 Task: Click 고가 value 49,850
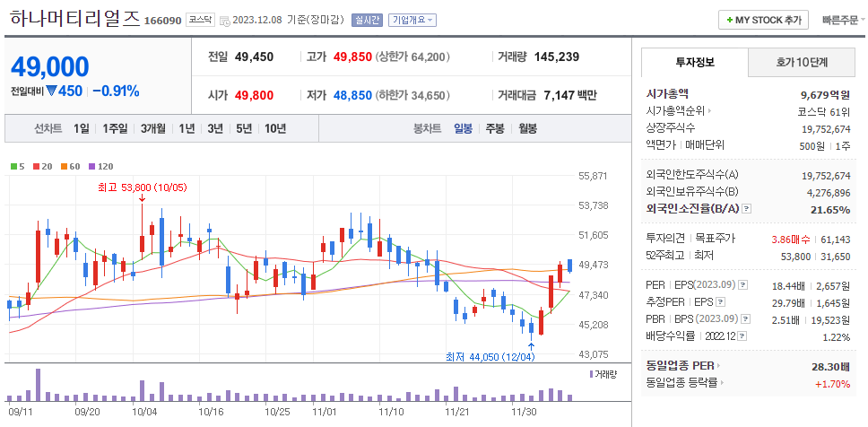point(352,57)
